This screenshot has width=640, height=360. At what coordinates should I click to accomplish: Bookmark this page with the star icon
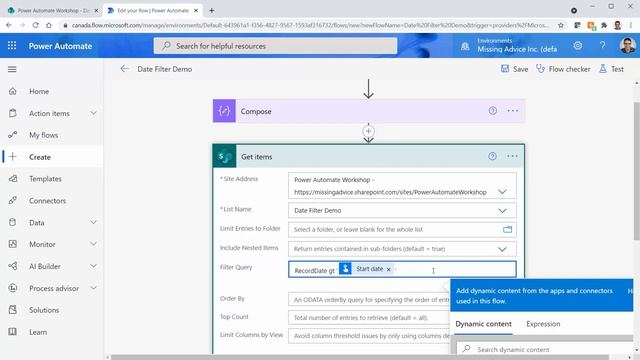(x=561, y=25)
